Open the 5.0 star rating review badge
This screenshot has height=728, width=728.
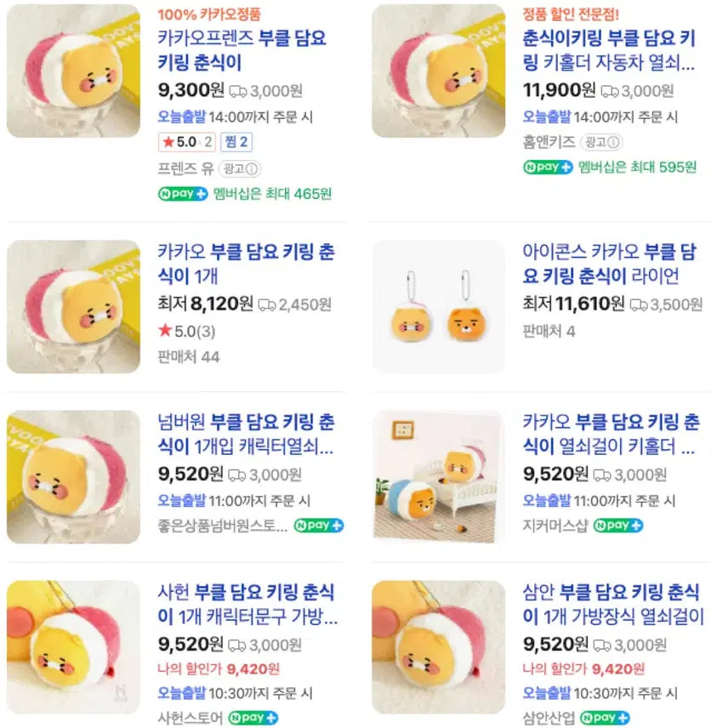(x=186, y=142)
